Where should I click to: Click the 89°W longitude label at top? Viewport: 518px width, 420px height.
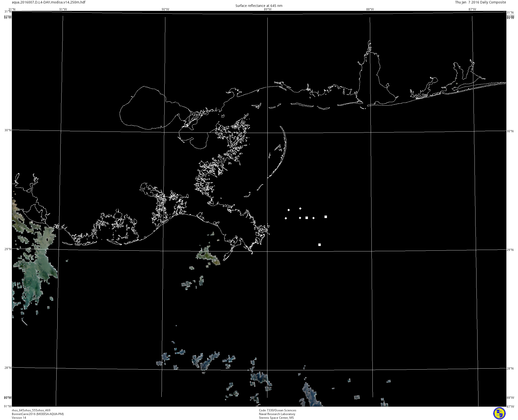point(268,9)
